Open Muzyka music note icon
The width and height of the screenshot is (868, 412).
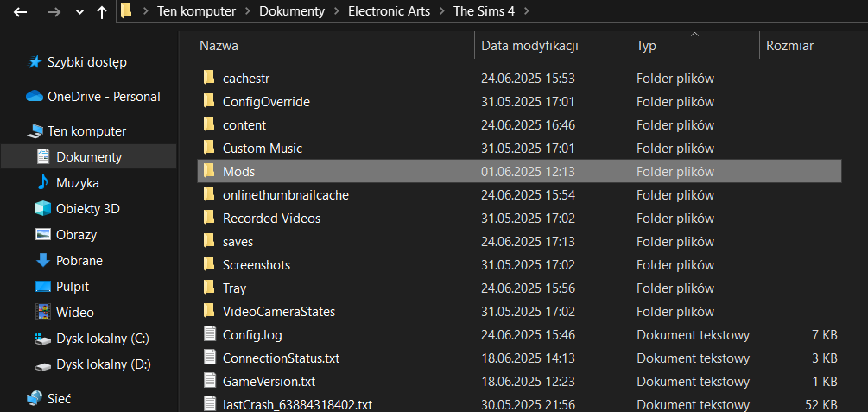click(x=42, y=183)
